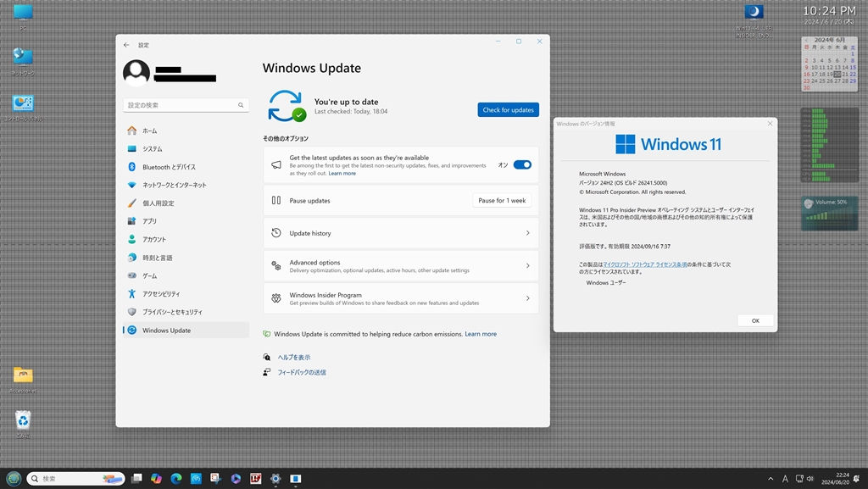Click the Check for updates button
The width and height of the screenshot is (868, 489).
click(508, 109)
